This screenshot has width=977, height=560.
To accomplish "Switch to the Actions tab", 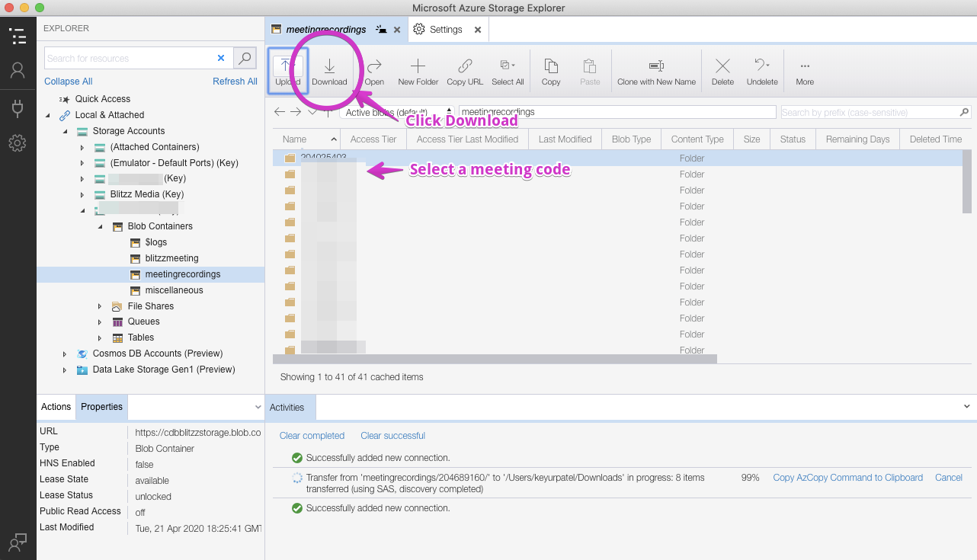I will pyautogui.click(x=56, y=407).
